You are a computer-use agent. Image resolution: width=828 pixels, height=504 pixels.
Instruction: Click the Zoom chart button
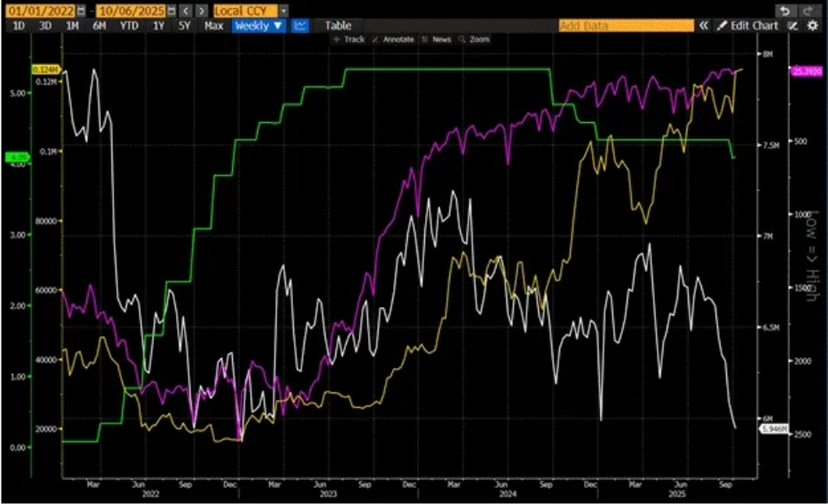tap(475, 39)
